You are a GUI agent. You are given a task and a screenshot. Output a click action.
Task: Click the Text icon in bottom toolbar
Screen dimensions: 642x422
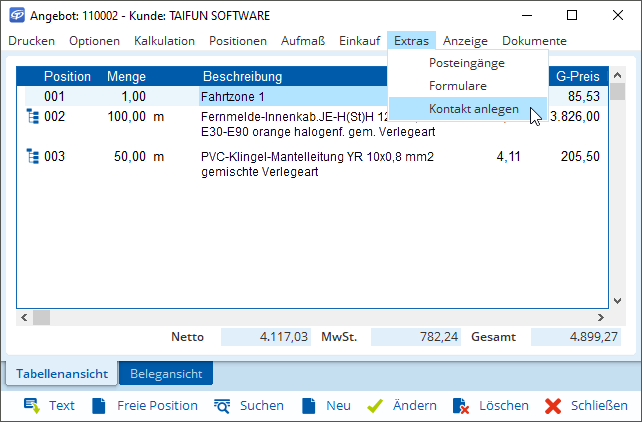tap(31, 405)
